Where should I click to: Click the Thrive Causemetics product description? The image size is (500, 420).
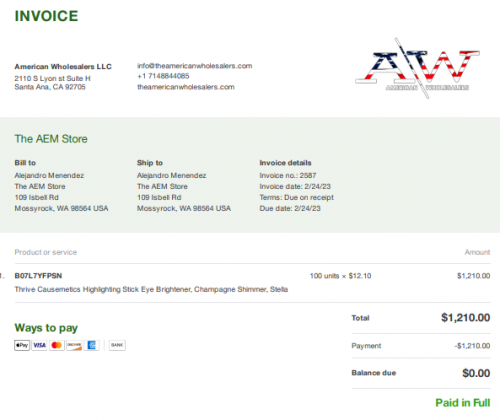coord(151,289)
